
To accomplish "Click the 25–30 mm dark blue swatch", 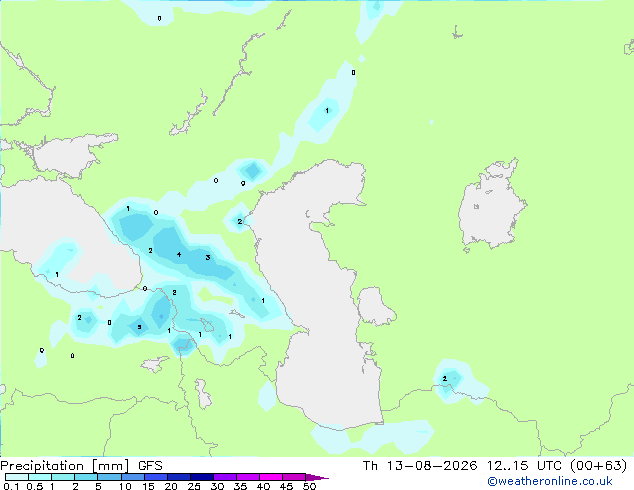I will pyautogui.click(x=202, y=477).
